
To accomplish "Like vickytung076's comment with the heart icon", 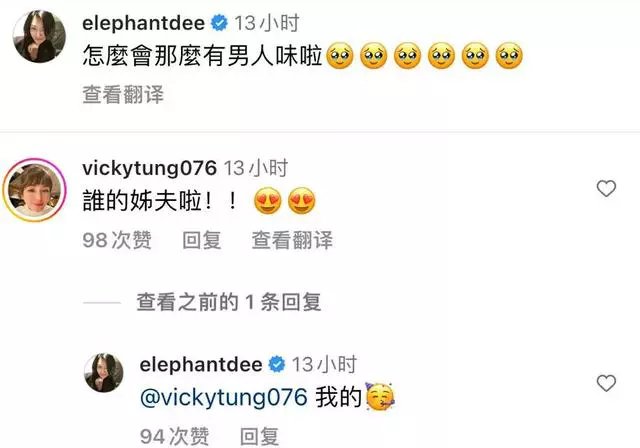I will click(606, 189).
